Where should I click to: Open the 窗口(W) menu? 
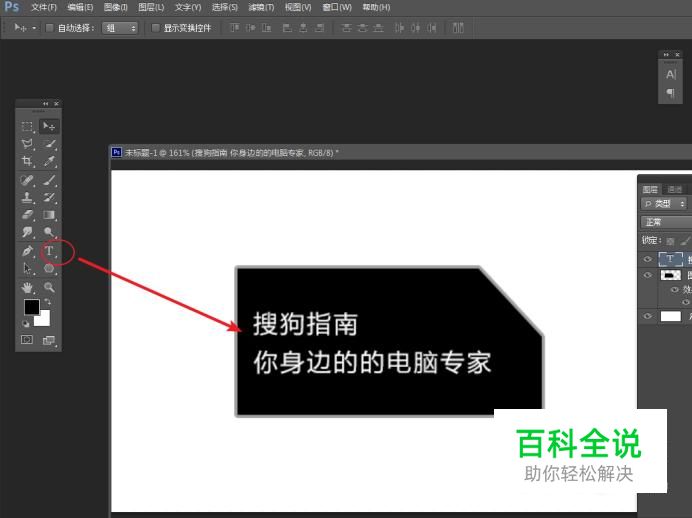click(x=337, y=8)
